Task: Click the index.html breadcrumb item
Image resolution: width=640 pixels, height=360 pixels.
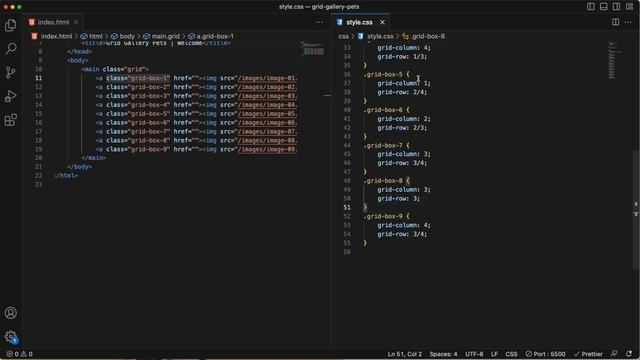Action: pos(52,36)
